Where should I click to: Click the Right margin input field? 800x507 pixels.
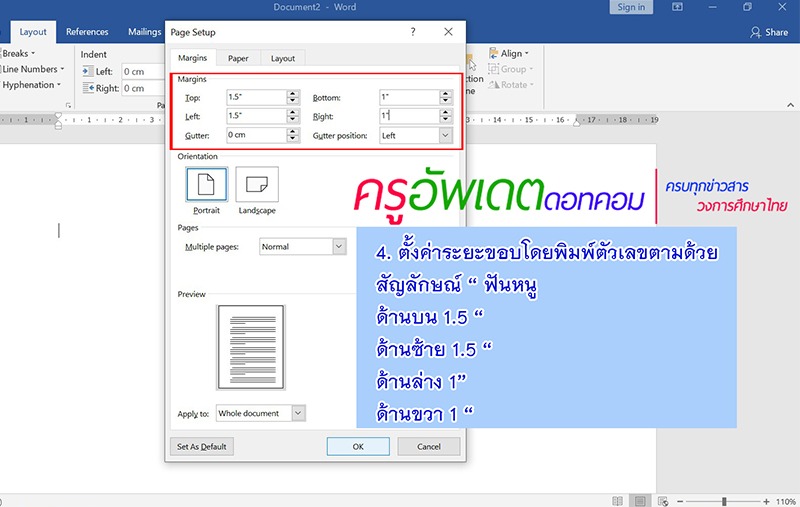click(409, 116)
